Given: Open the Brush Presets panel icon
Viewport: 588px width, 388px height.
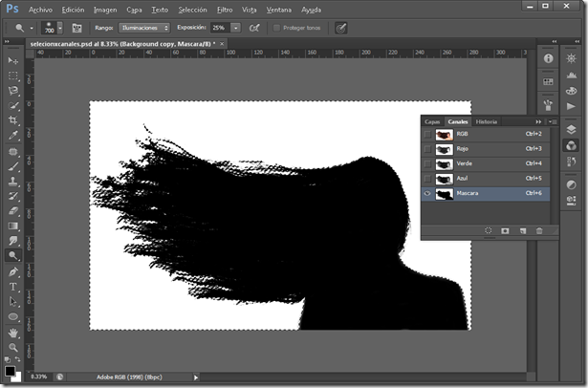Looking at the screenshot, I should click(548, 105).
